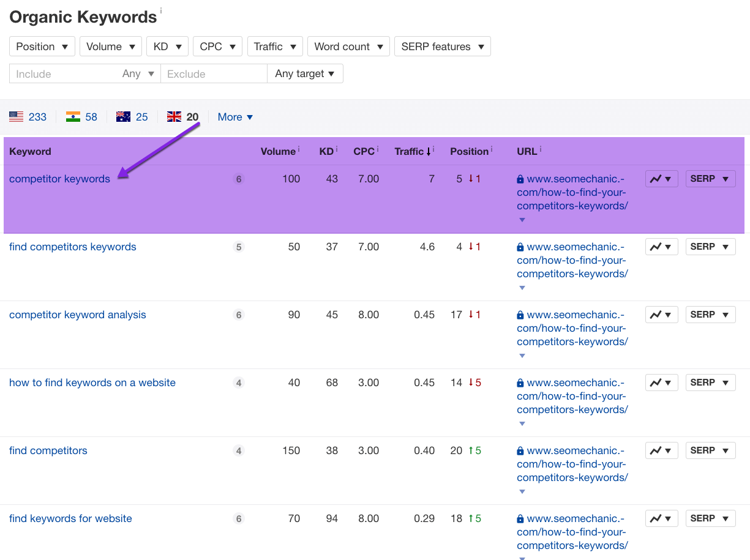This screenshot has width=750, height=560.
Task: Open 'how to find keywords on a website' link
Action: click(x=92, y=383)
